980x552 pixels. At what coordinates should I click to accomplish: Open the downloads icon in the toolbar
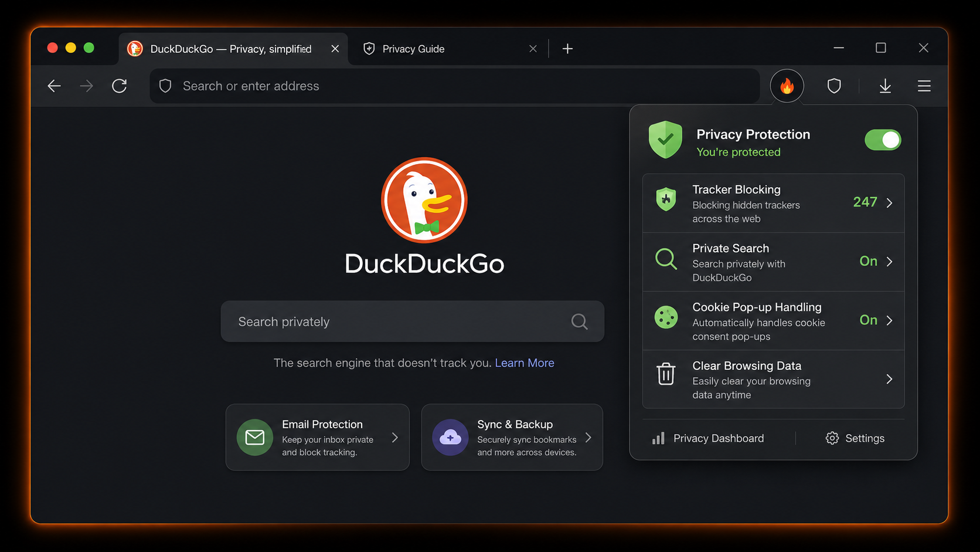[x=885, y=86]
